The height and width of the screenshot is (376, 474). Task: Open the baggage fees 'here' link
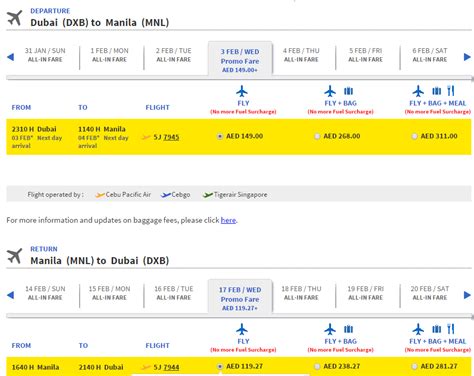click(x=228, y=220)
